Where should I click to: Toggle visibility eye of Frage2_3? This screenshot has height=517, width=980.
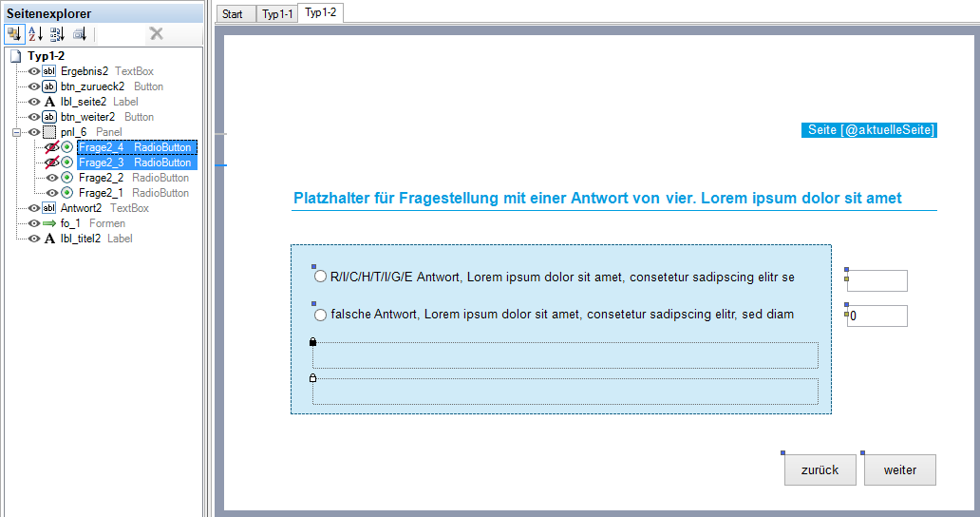click(x=51, y=163)
